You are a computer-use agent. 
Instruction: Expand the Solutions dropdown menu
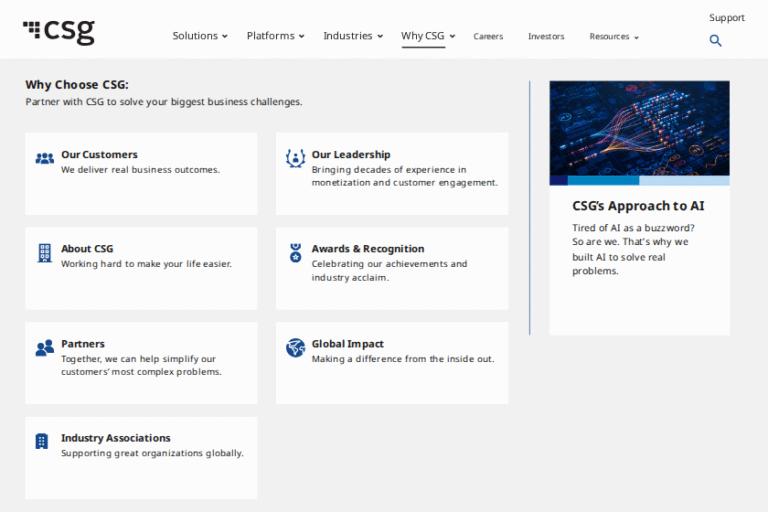click(x=200, y=36)
